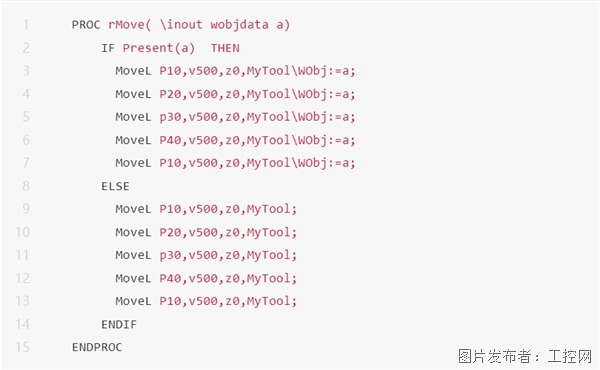This screenshot has width=600, height=370.
Task: Click the ENDIF keyword
Action: point(119,324)
